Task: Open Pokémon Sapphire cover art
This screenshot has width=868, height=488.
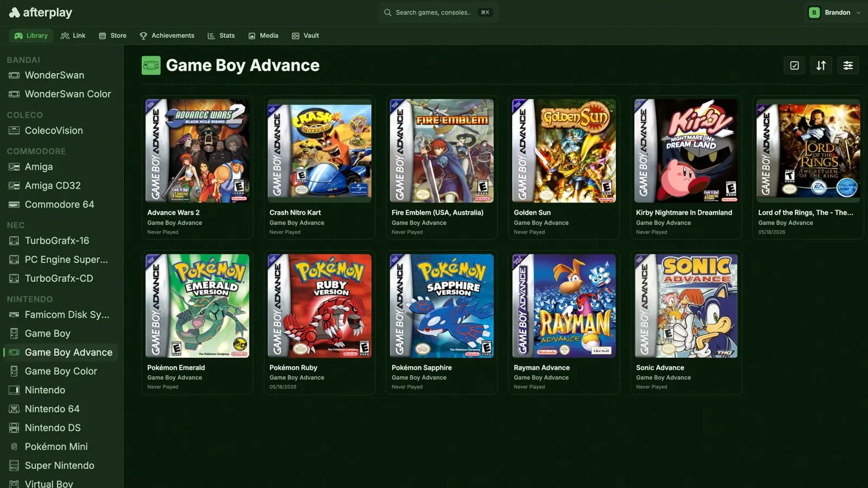Action: (x=442, y=306)
